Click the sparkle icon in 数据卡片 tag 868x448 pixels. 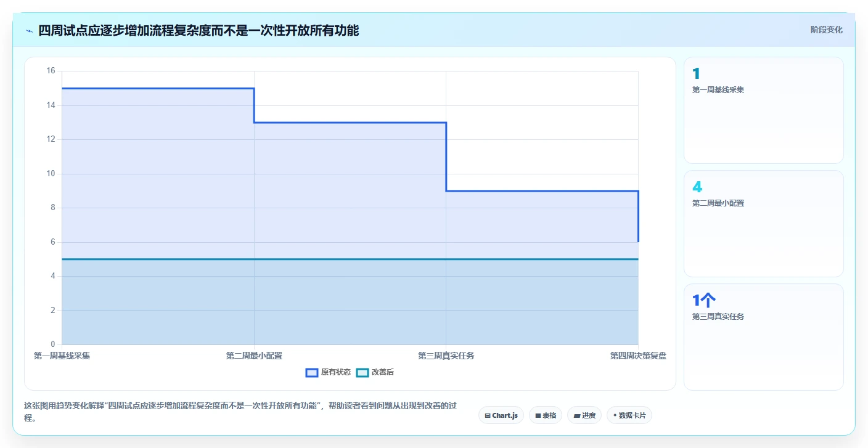[x=615, y=415]
